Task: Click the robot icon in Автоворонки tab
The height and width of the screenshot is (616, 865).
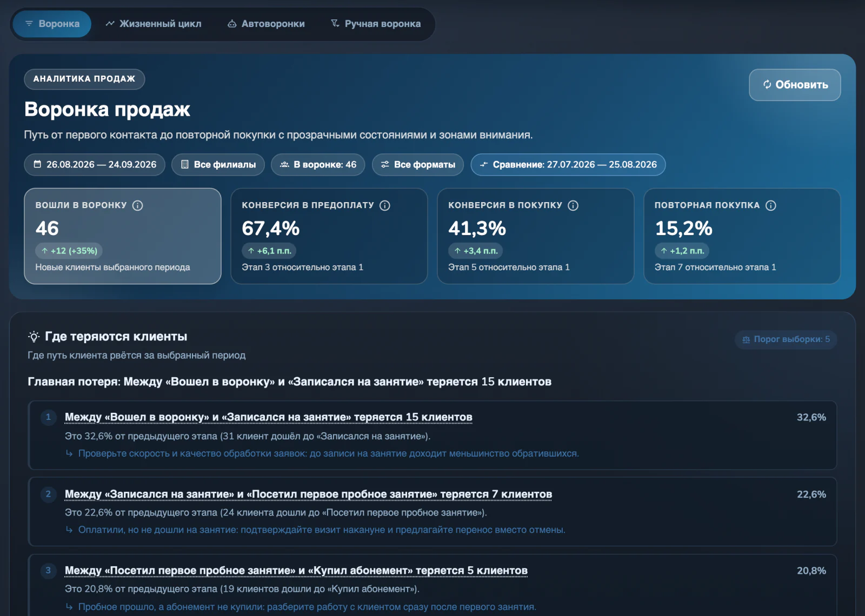Action: point(232,24)
